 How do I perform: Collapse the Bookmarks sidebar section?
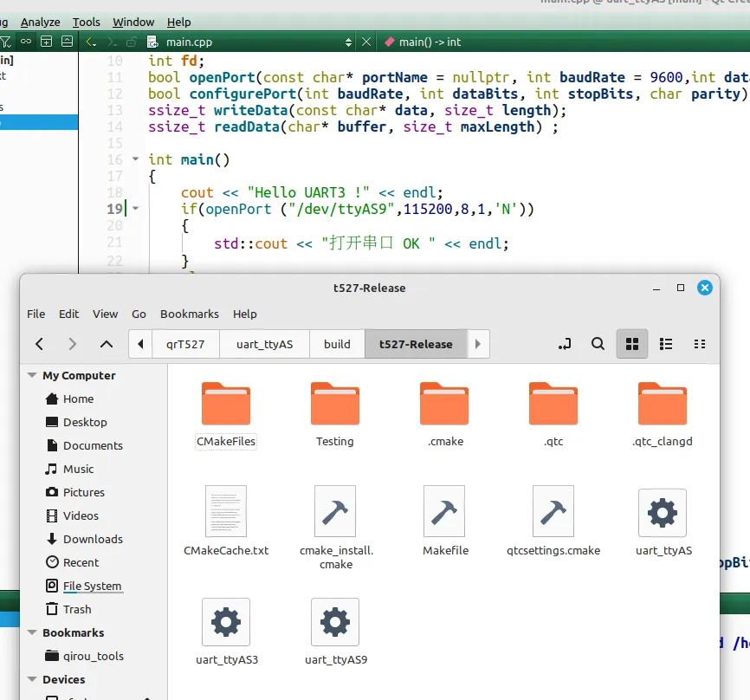click(x=32, y=632)
